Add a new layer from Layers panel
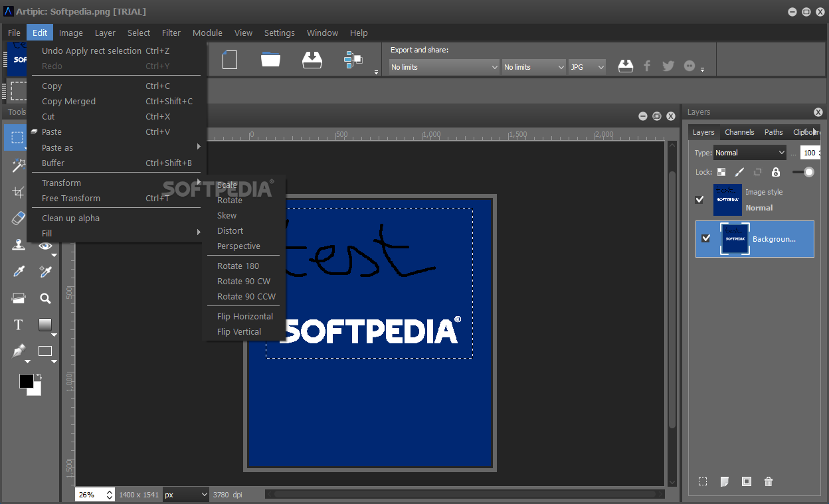Screen dimensions: 829x504 pyautogui.click(x=725, y=481)
